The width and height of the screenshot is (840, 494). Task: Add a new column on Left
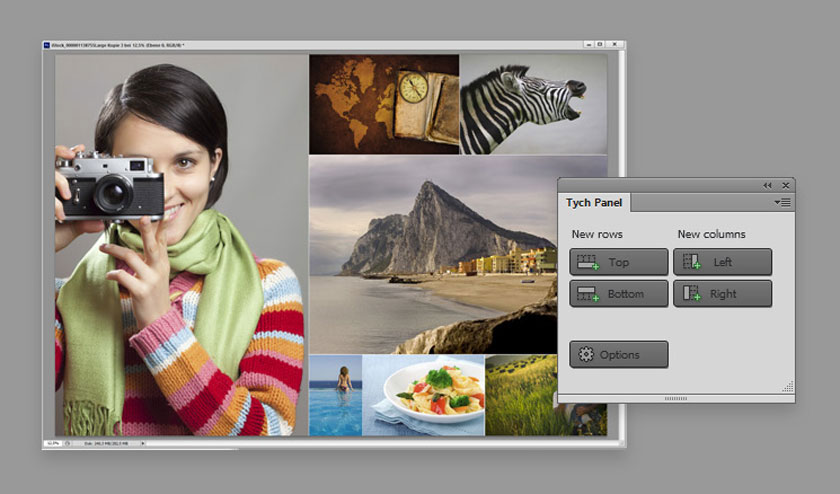(x=722, y=262)
